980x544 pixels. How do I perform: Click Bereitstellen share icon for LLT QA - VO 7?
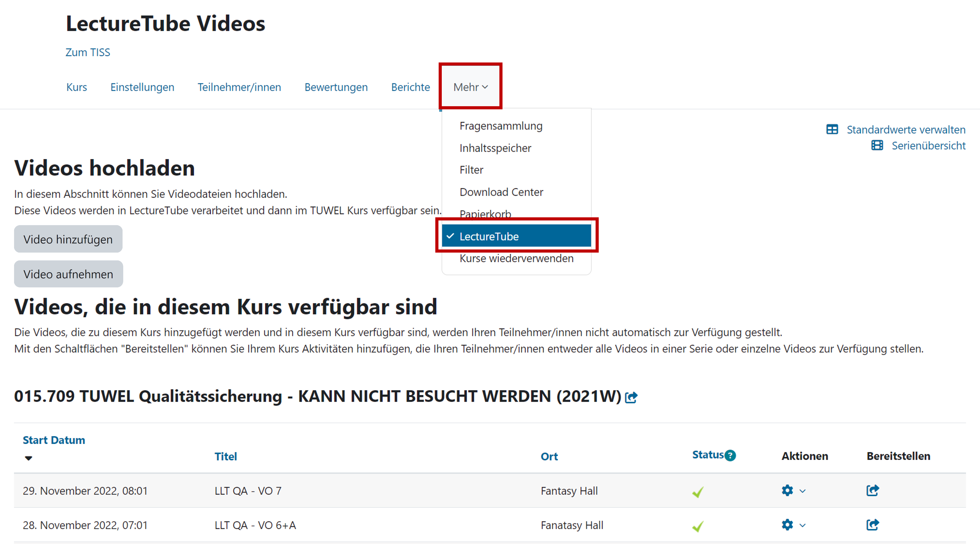point(873,490)
